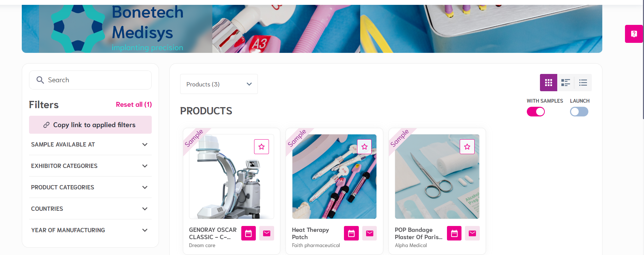The image size is (644, 255).
Task: Switch to detailed list view icon
Action: point(566,83)
